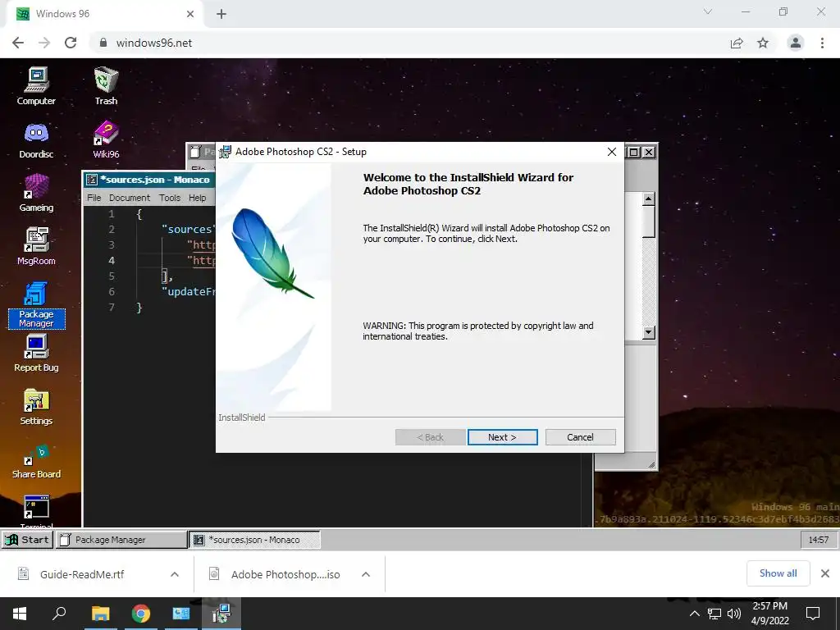Open the tab search chevron

point(708,11)
